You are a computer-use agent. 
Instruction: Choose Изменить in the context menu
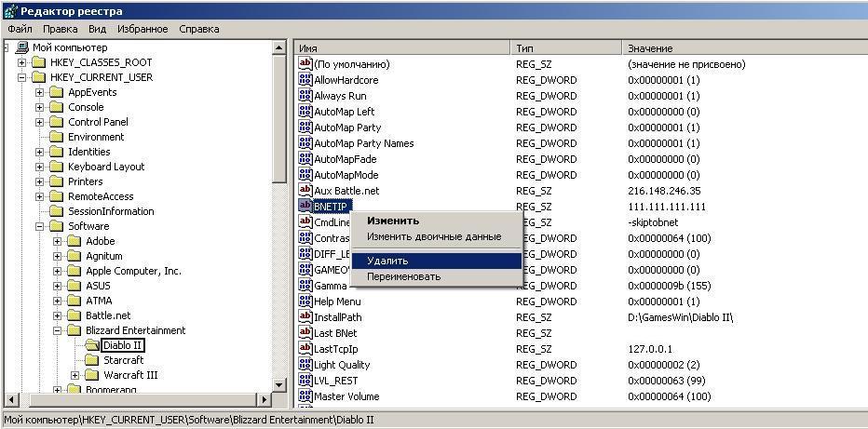tap(437, 221)
